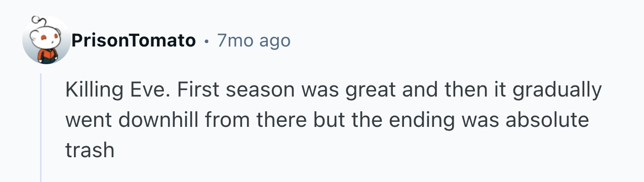Screen dimensions: 644x182
Task: Click the word "absolute" ending the second line
Action: (x=549, y=120)
